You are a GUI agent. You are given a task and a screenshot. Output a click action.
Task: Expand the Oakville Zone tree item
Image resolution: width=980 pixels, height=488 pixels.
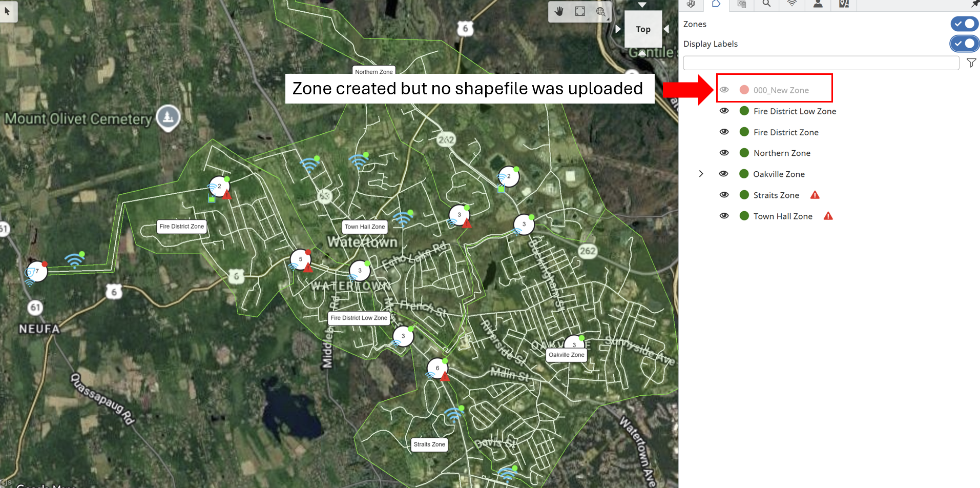tap(701, 174)
